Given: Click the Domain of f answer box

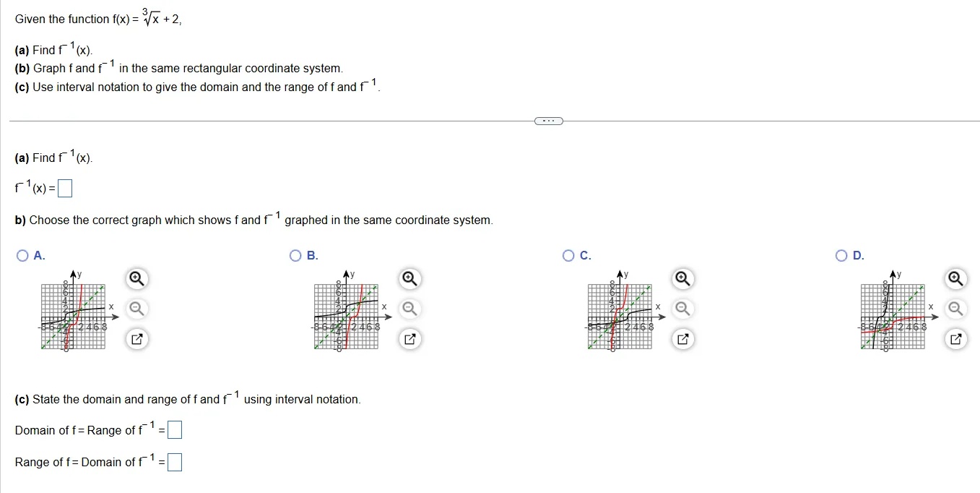Looking at the screenshot, I should 175,429.
